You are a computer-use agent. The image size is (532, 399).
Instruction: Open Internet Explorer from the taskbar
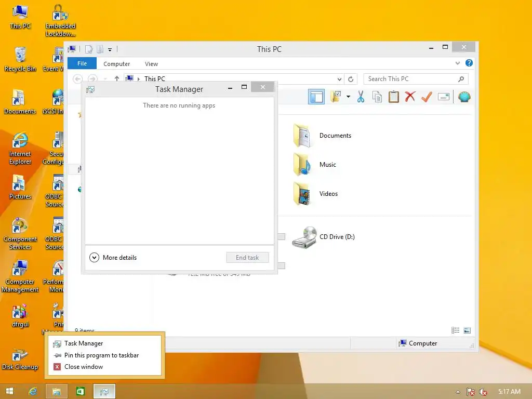(x=33, y=391)
